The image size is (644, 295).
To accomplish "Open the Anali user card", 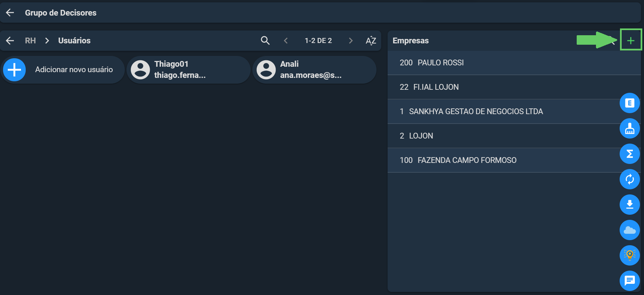I will pyautogui.click(x=315, y=70).
